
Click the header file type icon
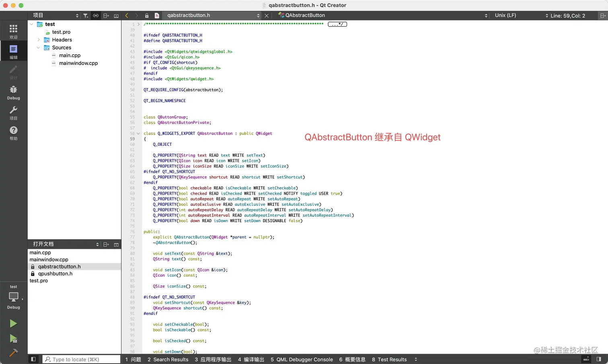point(157,16)
